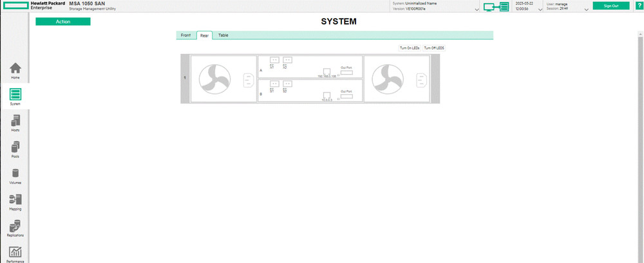Open the Replications sidebar icon

[15, 227]
